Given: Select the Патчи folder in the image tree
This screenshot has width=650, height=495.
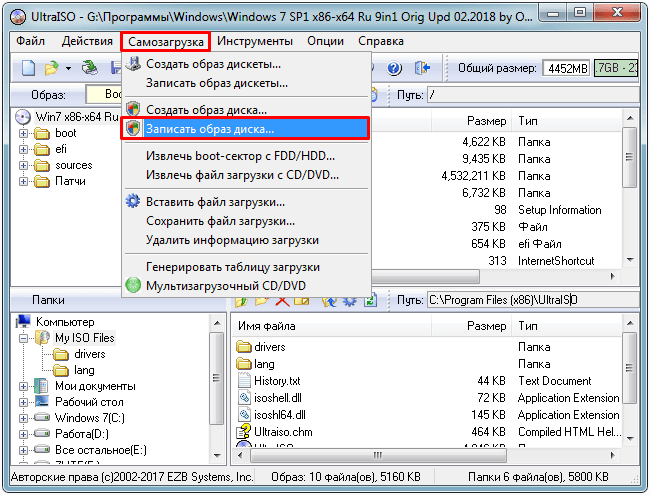Looking at the screenshot, I should coord(70,181).
